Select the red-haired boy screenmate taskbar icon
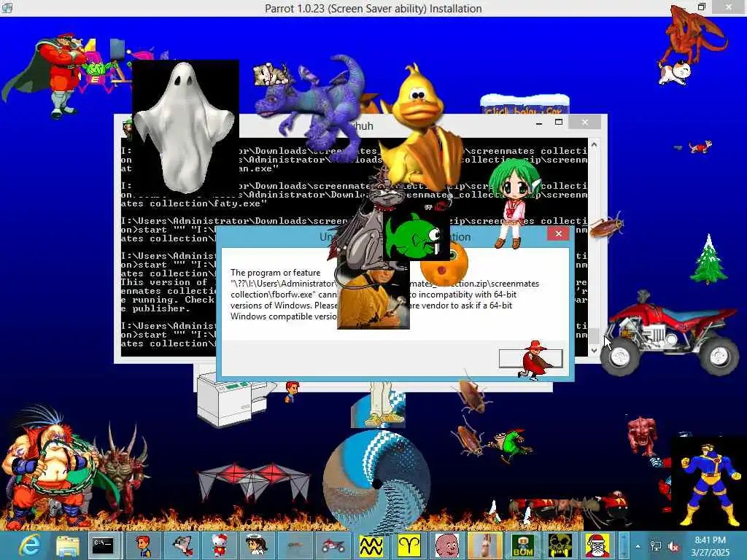The width and height of the screenshot is (747, 560). coord(143,545)
